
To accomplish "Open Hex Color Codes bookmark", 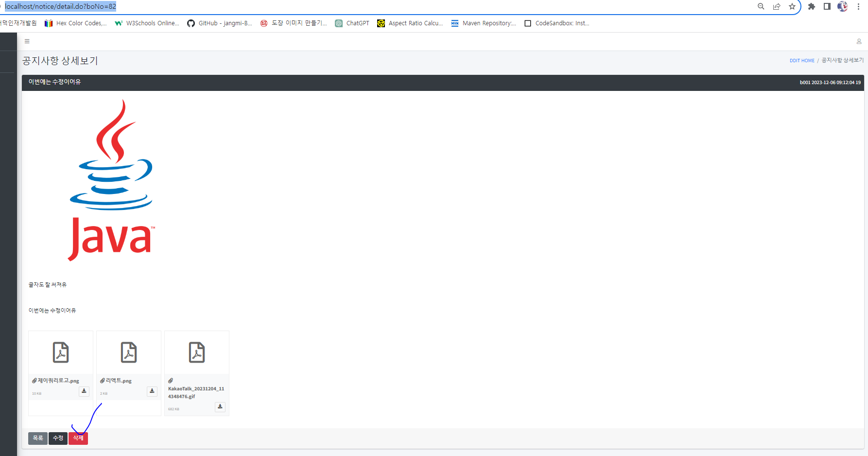I will tap(76, 23).
